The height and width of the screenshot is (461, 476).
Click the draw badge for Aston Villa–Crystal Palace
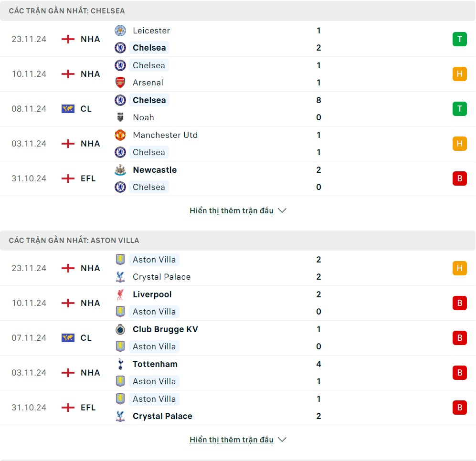pyautogui.click(x=459, y=268)
